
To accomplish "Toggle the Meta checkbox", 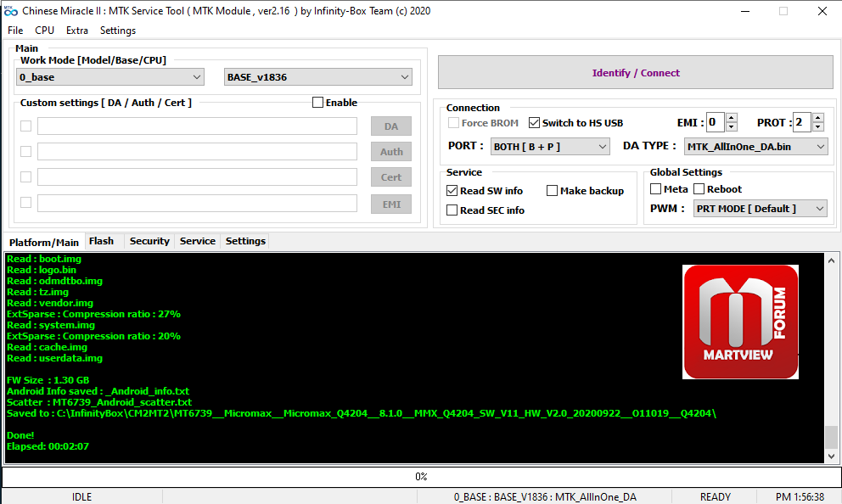I will click(655, 189).
